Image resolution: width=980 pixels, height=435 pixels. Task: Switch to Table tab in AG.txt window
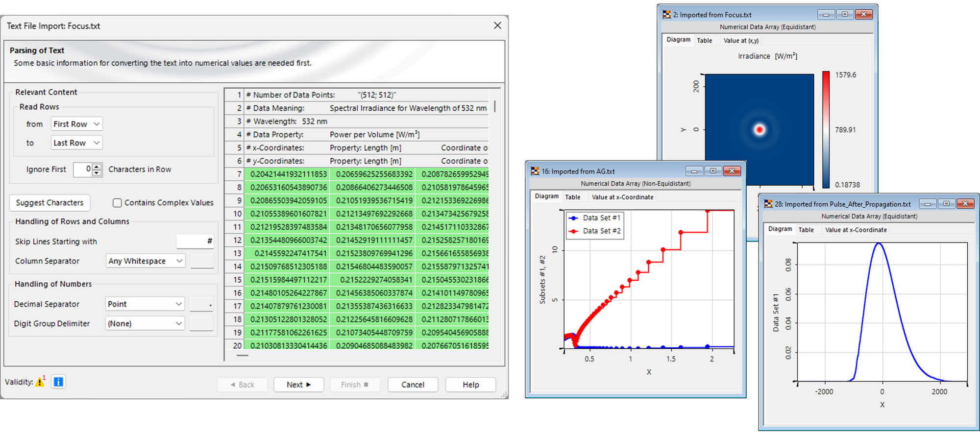pos(572,197)
